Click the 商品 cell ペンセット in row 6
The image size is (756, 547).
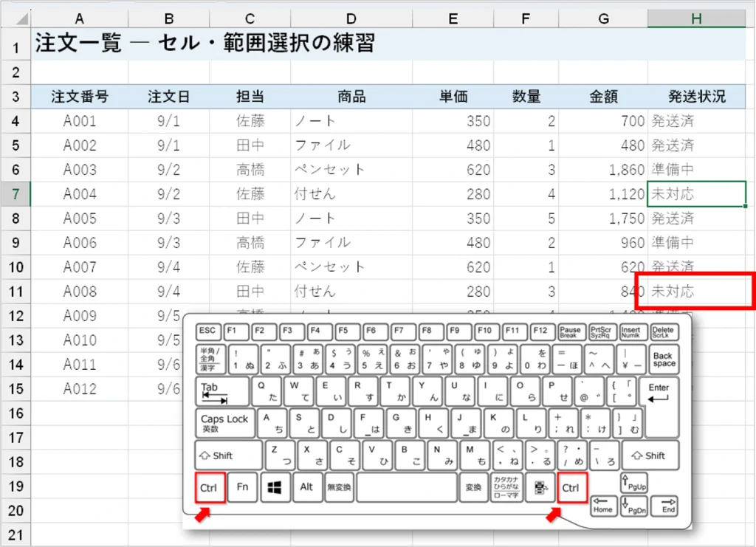(x=351, y=170)
